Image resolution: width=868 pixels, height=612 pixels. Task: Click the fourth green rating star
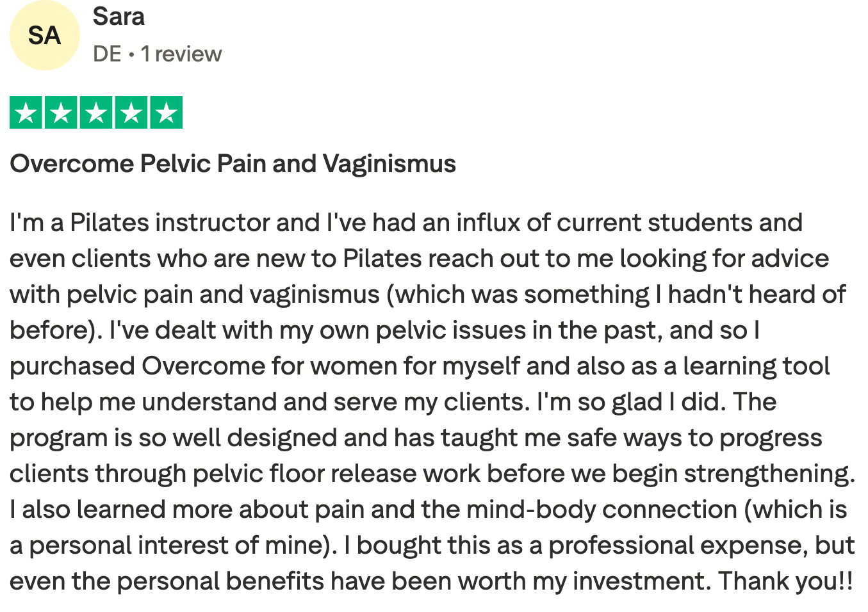click(x=131, y=113)
